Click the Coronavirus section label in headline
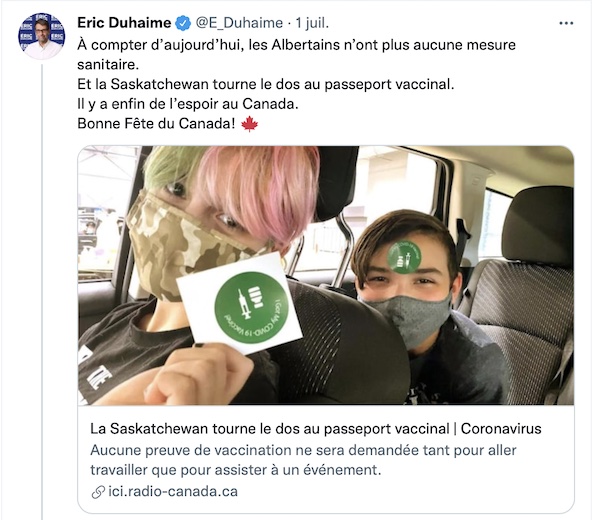The image size is (600, 520). (x=501, y=429)
